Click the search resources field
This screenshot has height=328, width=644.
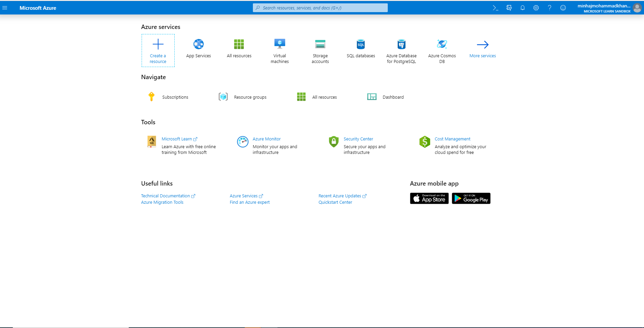coord(320,8)
